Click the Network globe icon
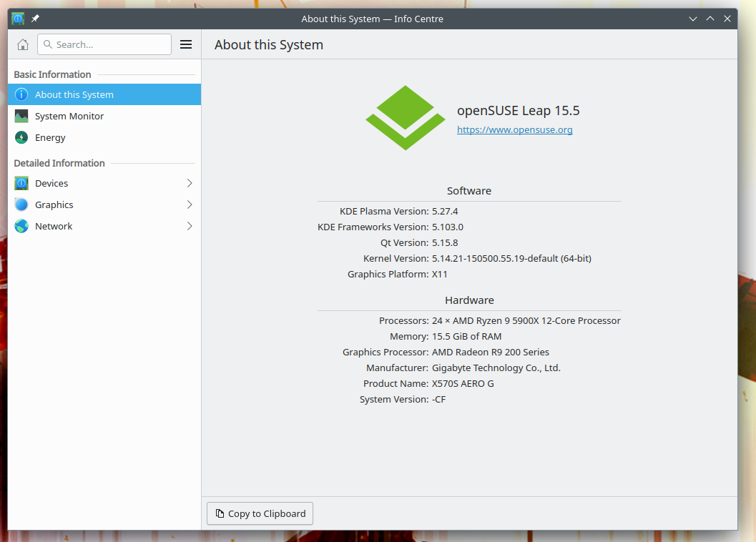Screen dimensions: 756x542 click(x=21, y=226)
